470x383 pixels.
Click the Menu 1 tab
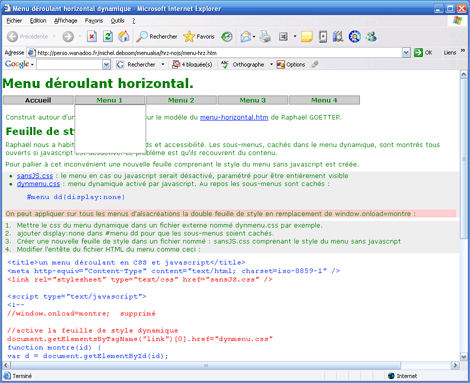point(110,100)
